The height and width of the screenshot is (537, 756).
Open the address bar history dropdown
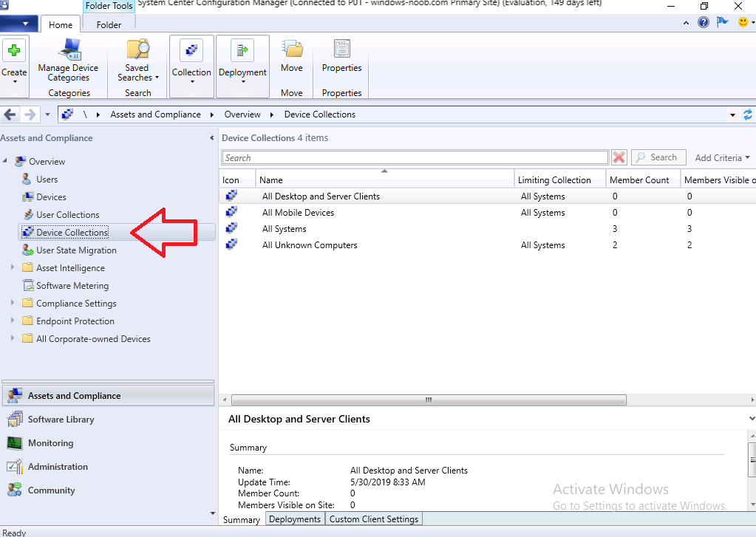tap(732, 114)
